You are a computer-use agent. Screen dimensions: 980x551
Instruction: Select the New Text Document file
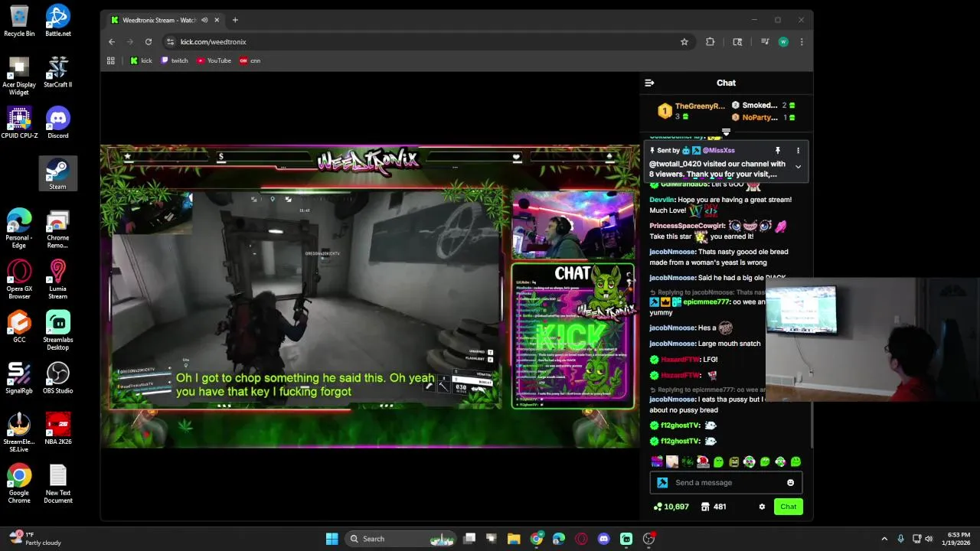point(58,484)
